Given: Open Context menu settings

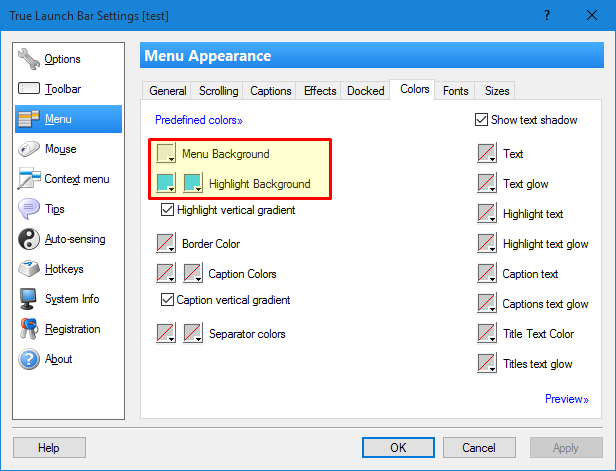Looking at the screenshot, I should click(x=76, y=179).
